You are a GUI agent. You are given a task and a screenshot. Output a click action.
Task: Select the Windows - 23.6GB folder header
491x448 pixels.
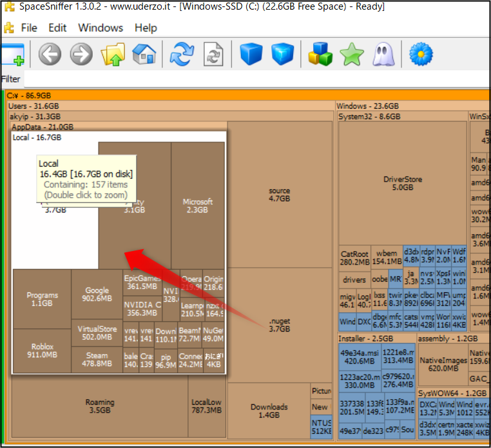pos(413,106)
